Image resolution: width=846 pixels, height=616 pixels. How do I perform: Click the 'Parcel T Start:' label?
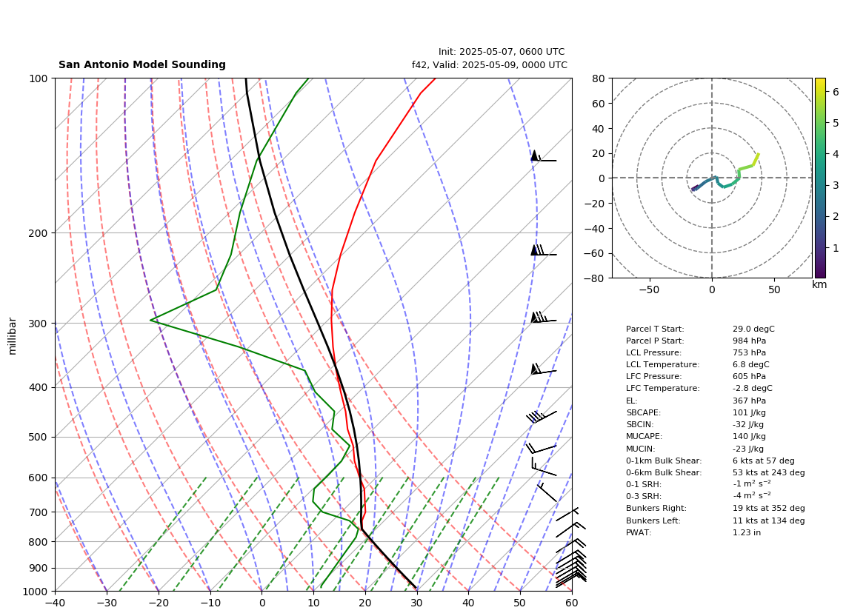655,329
